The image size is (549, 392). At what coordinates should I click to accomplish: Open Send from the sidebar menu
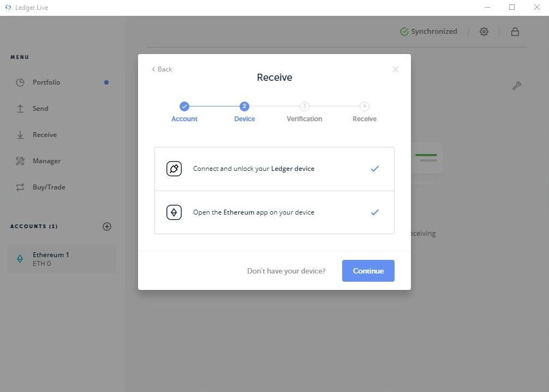pyautogui.click(x=40, y=109)
